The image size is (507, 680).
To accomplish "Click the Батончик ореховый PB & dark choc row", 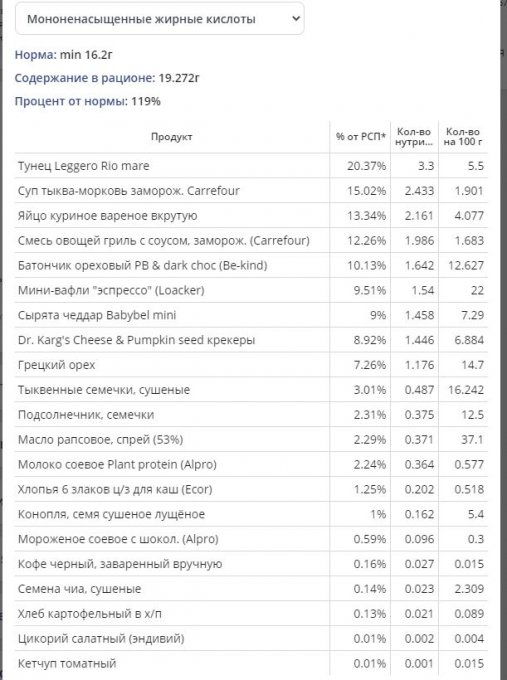I will (251, 265).
